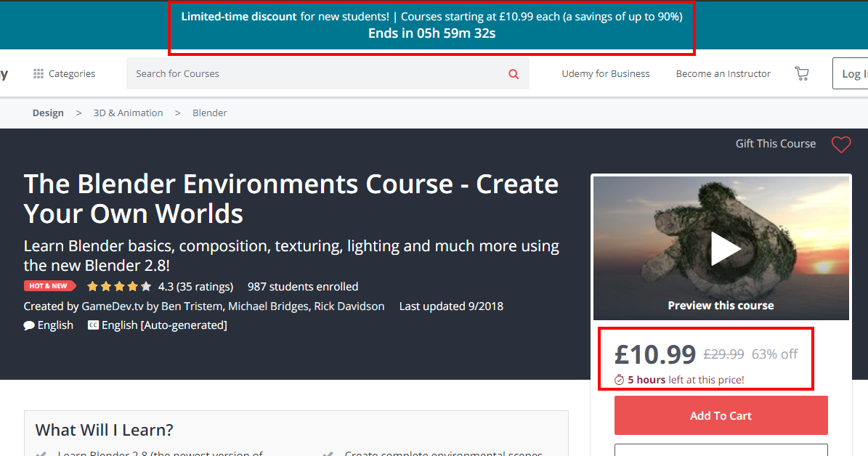Viewport: 868px width, 456px height.
Task: Go to 3D & Animation breadcrumb
Action: click(x=129, y=113)
